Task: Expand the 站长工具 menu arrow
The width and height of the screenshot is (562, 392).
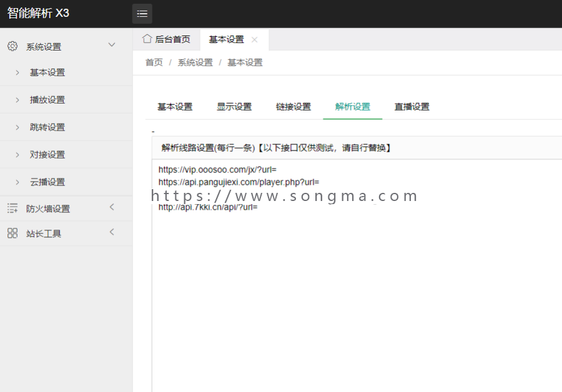Action: coord(112,232)
